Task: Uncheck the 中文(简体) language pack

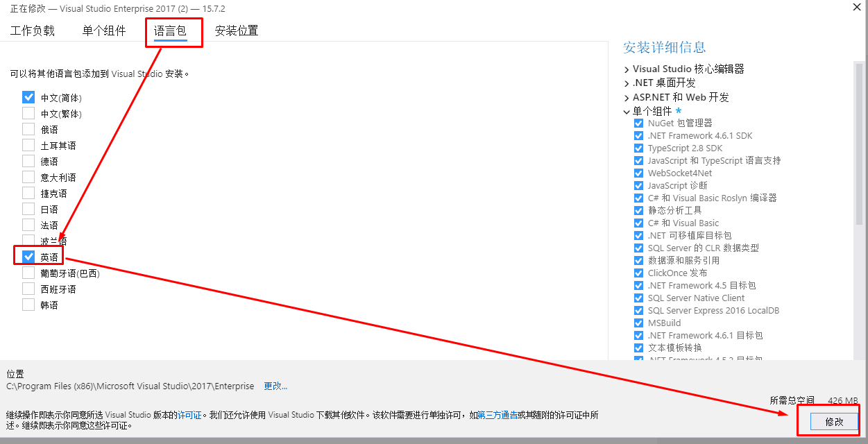Action: click(x=28, y=97)
